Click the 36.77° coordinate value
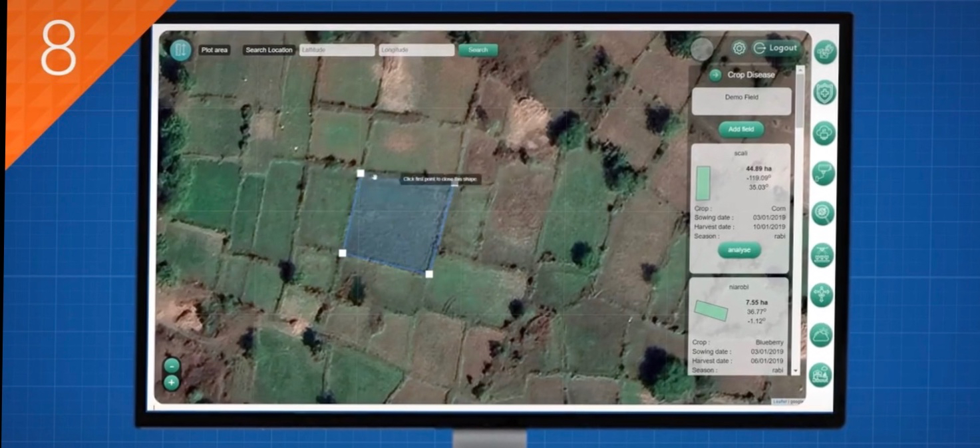Screen dimensions: 980x448 756,312
